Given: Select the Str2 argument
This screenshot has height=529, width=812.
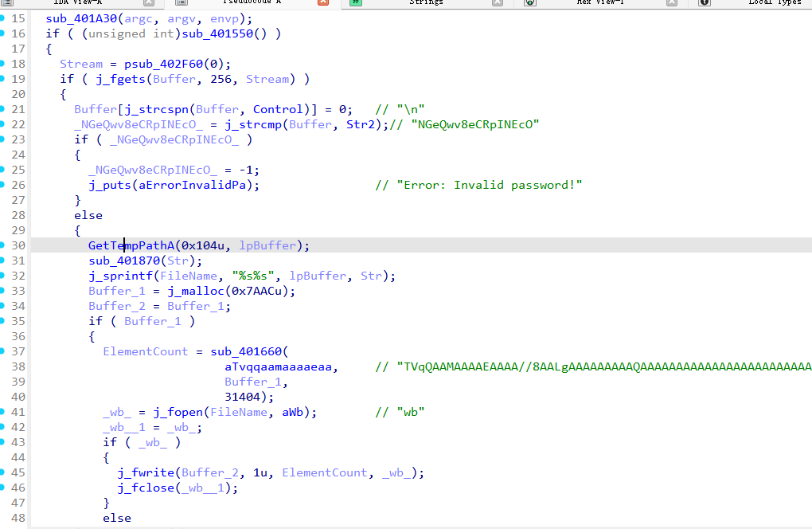Looking at the screenshot, I should point(361,124).
